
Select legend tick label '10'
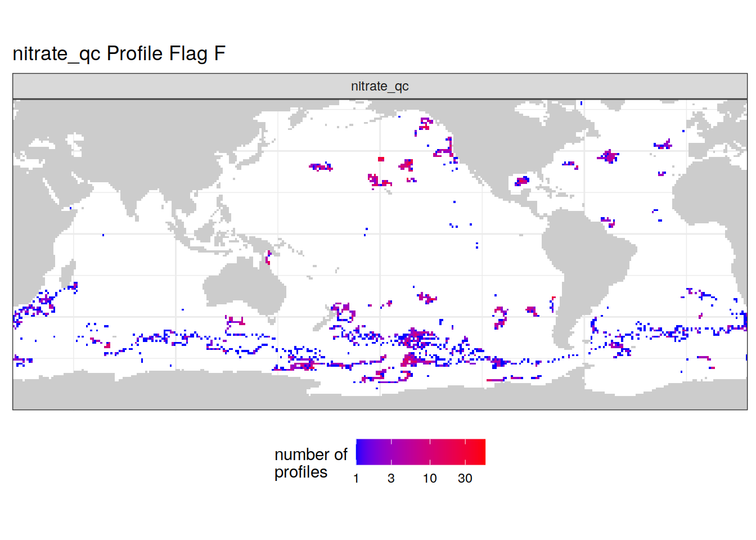pyautogui.click(x=430, y=479)
